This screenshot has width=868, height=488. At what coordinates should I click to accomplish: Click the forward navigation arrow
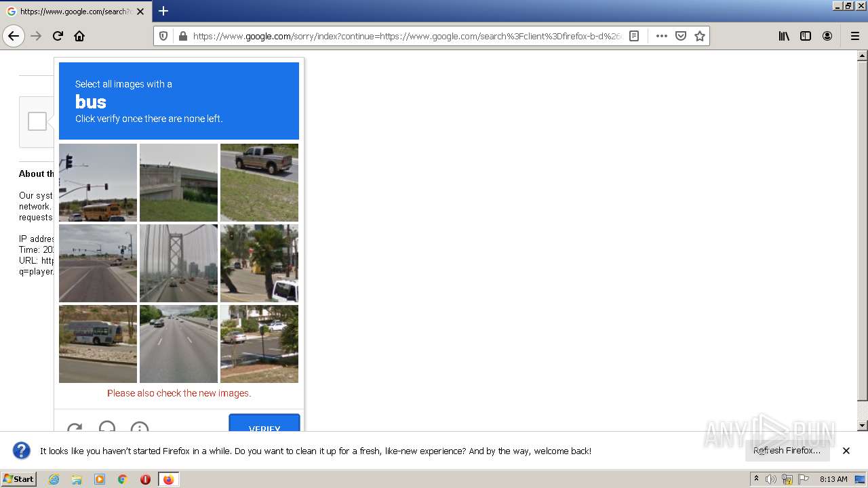(x=36, y=36)
